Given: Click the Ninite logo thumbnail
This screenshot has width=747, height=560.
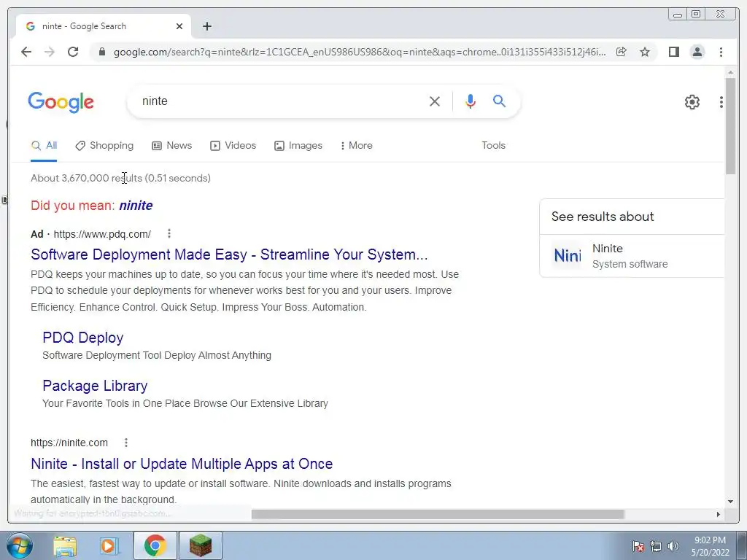Looking at the screenshot, I should 567,256.
